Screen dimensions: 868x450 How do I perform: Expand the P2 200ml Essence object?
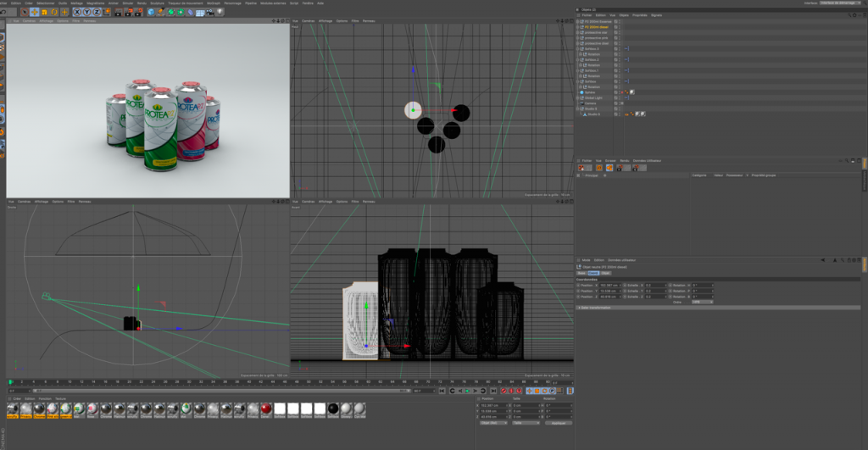(x=577, y=21)
